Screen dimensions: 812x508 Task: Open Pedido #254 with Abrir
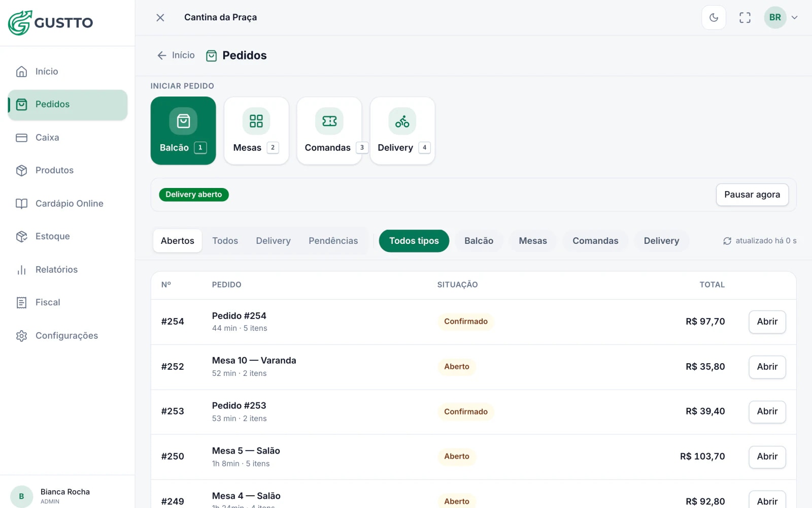pos(767,322)
